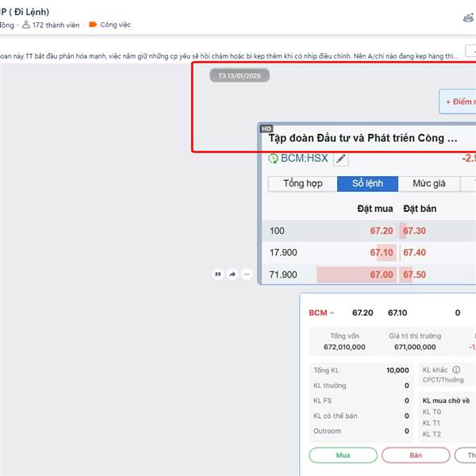Click volume 71.900 in order book
The width and height of the screenshot is (476, 476).
283,274
